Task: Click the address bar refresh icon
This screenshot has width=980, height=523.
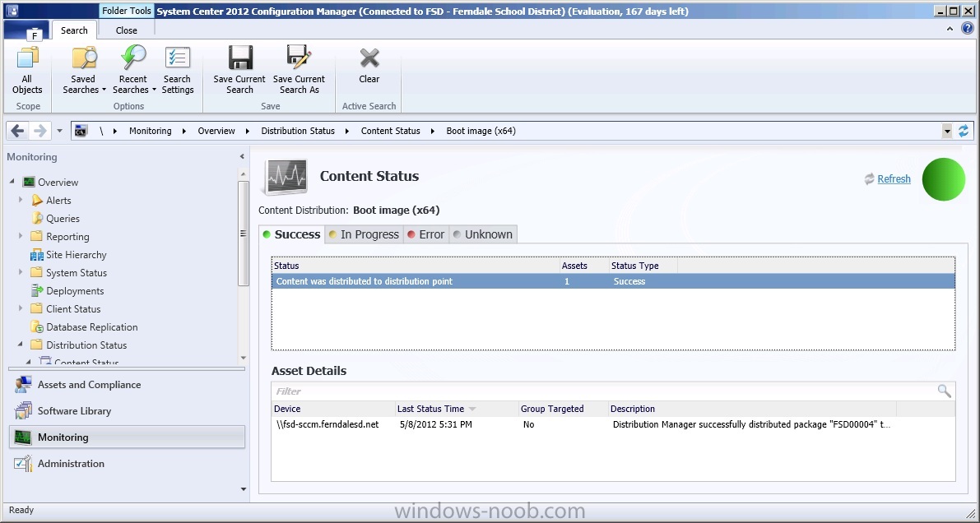Action: point(963,131)
